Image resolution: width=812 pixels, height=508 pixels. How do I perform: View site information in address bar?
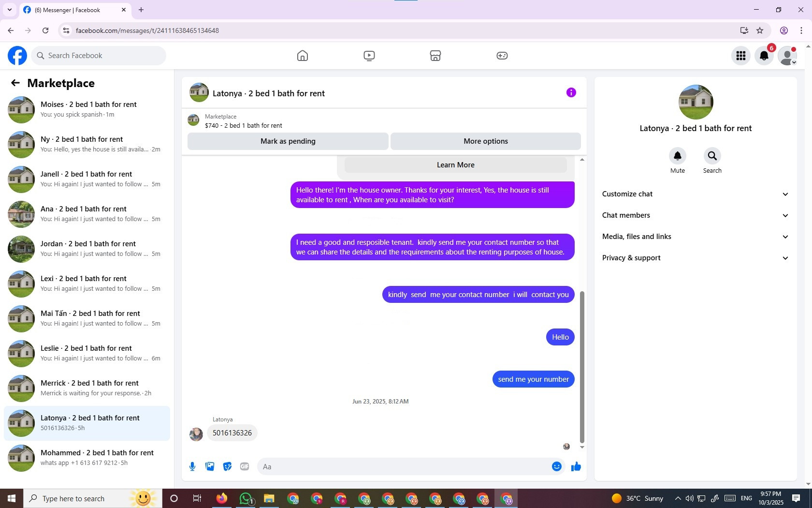[x=66, y=30]
